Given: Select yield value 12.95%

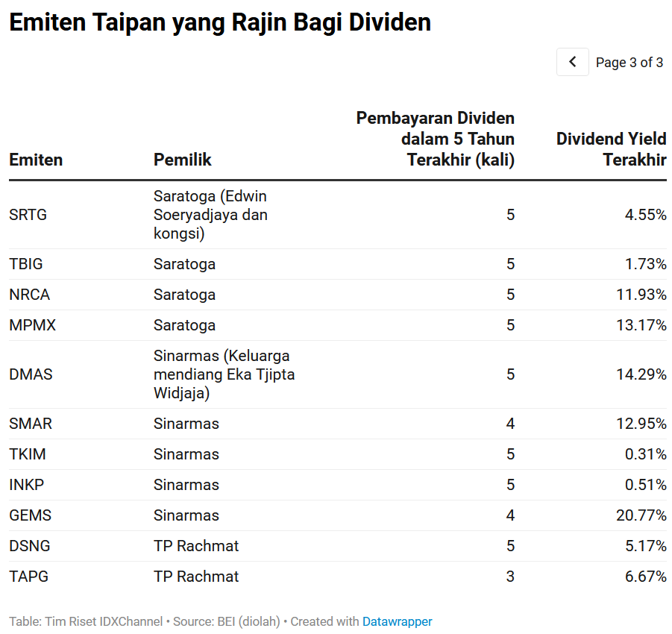Looking at the screenshot, I should (641, 424).
